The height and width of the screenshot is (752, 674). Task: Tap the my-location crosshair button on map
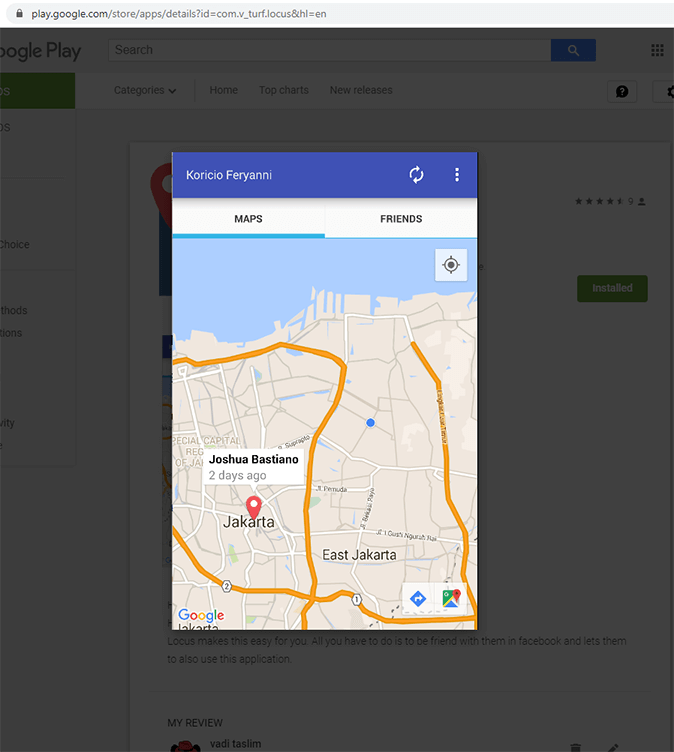(451, 265)
